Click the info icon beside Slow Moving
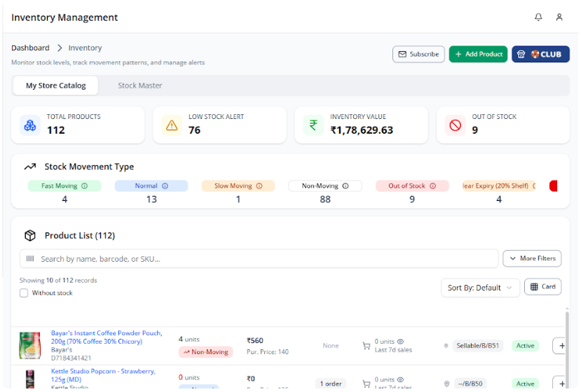This screenshot has height=392, width=581. click(x=259, y=186)
